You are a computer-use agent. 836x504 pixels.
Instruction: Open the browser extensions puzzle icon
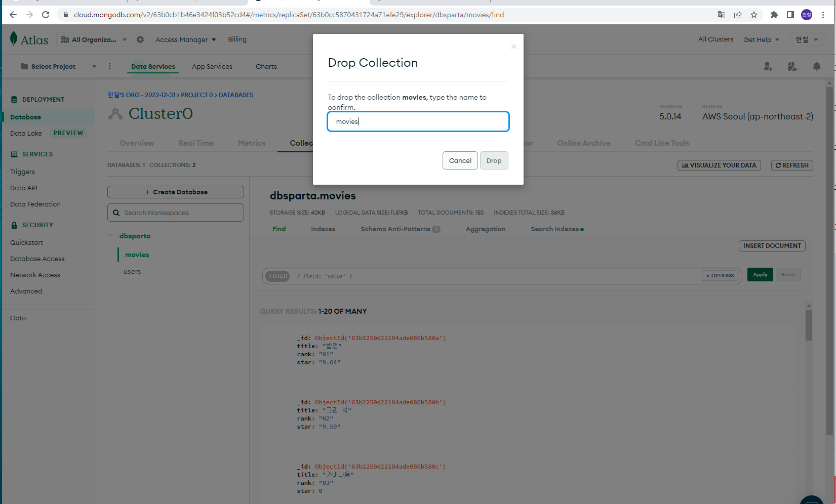click(x=774, y=15)
